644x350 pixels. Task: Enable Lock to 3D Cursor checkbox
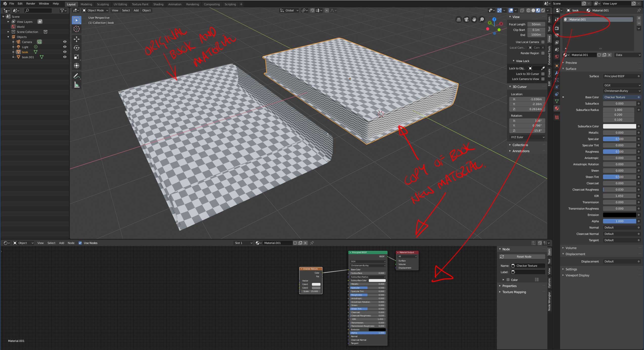543,74
